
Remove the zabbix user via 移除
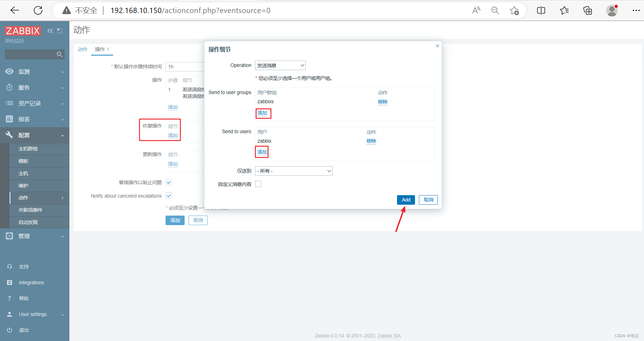[371, 141]
